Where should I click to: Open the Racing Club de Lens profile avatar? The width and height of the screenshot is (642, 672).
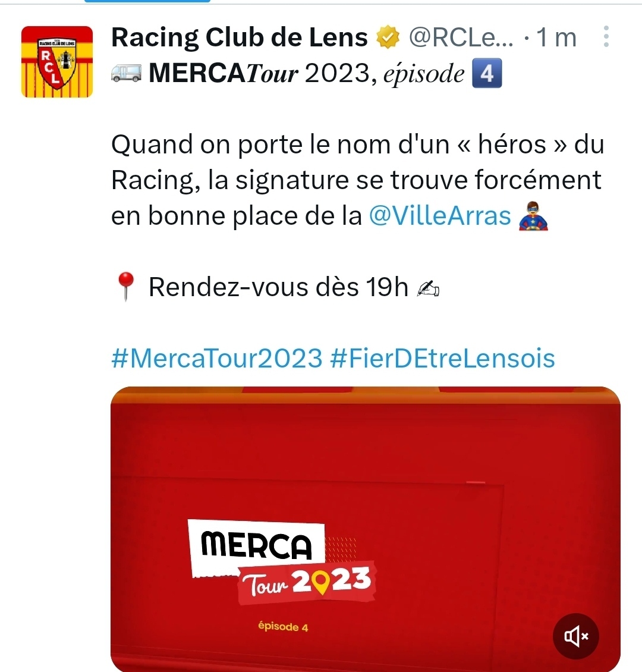pyautogui.click(x=57, y=62)
